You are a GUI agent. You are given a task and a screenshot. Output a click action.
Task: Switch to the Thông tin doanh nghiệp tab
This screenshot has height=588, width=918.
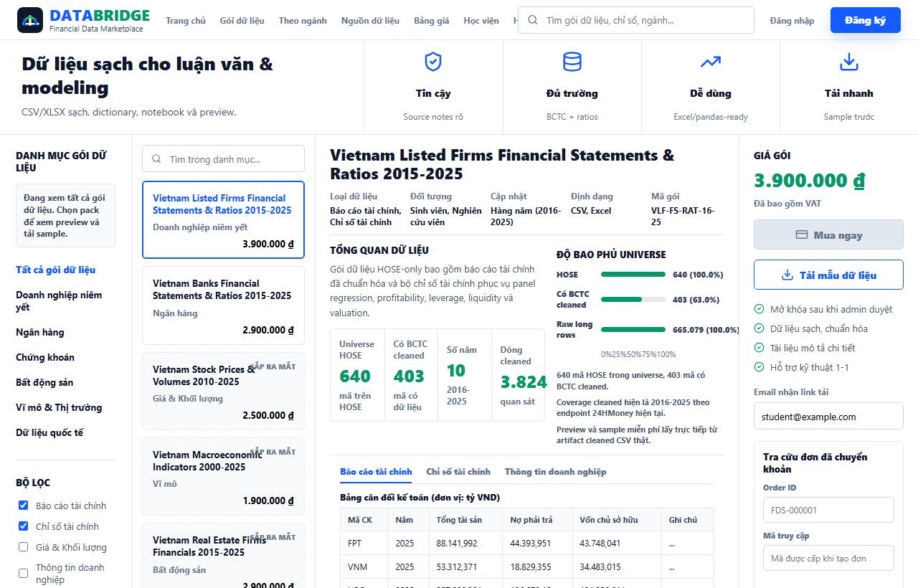[x=555, y=471]
